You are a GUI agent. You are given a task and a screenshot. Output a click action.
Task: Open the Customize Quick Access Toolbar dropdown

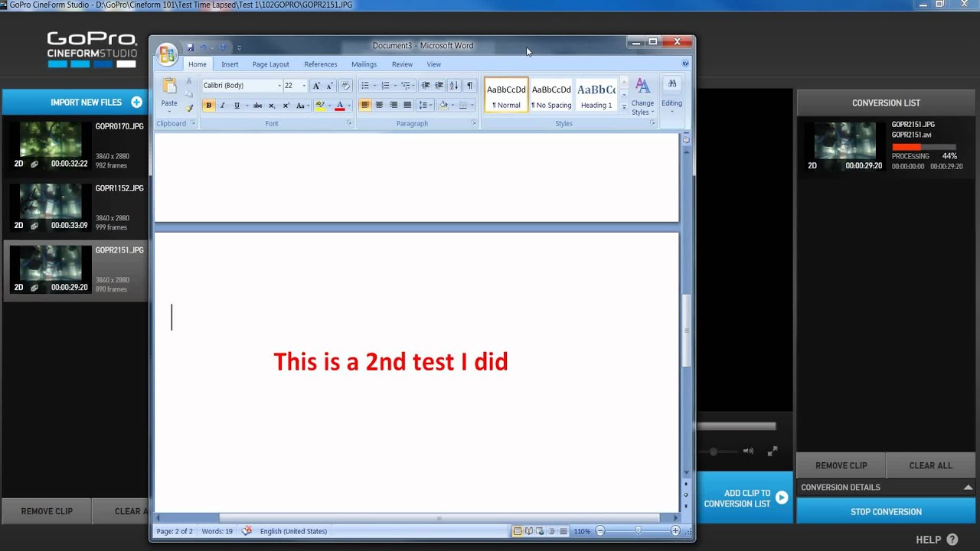coord(239,47)
